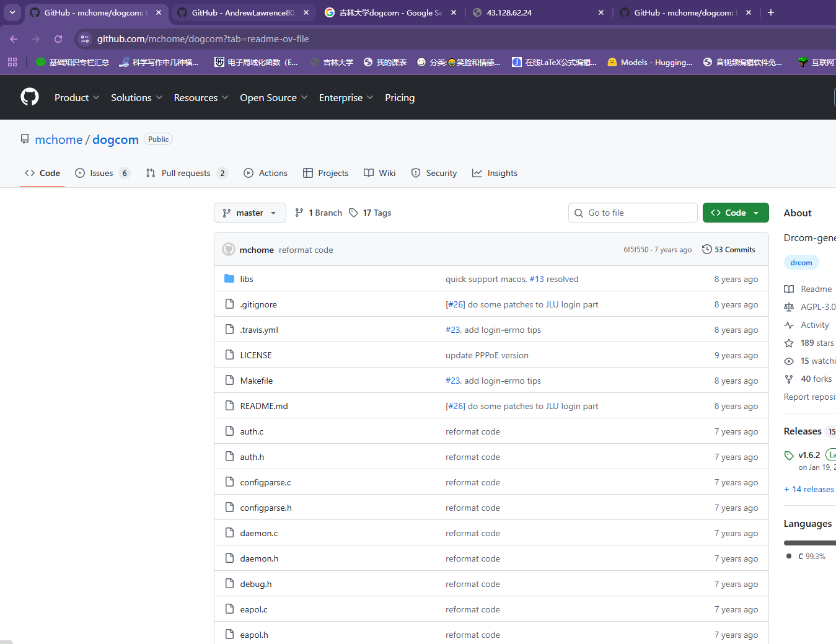Open the green Code dropdown button

tap(736, 213)
